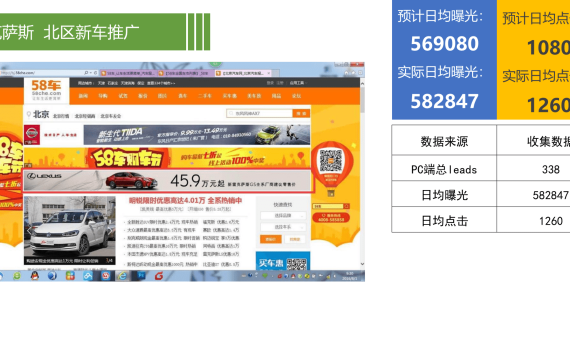Click the Lexus logo in the highlighted banner
Image resolution: width=570 pixels, height=360 pixels.
click(44, 176)
